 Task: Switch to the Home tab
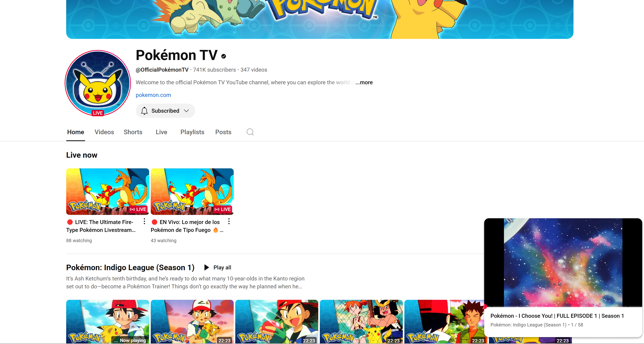pos(75,132)
